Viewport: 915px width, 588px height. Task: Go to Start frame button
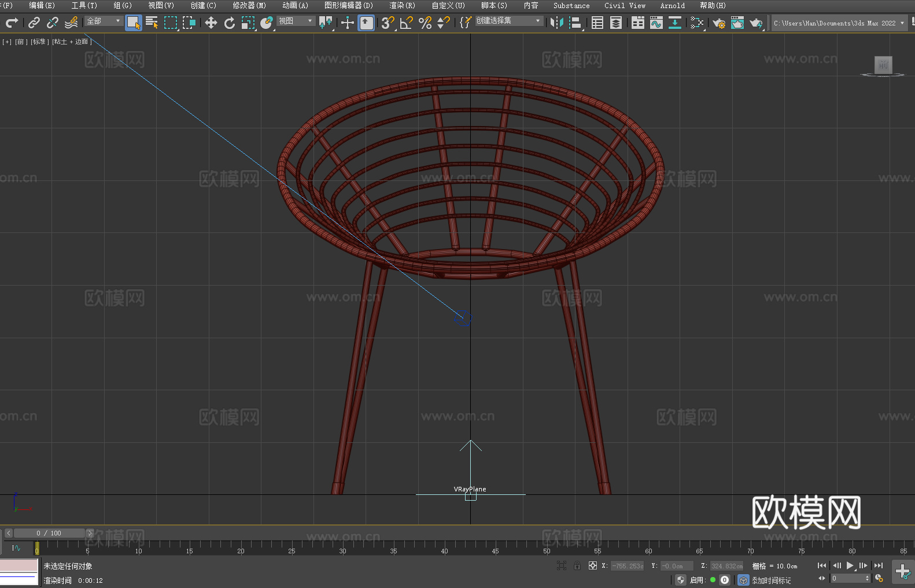pos(822,565)
